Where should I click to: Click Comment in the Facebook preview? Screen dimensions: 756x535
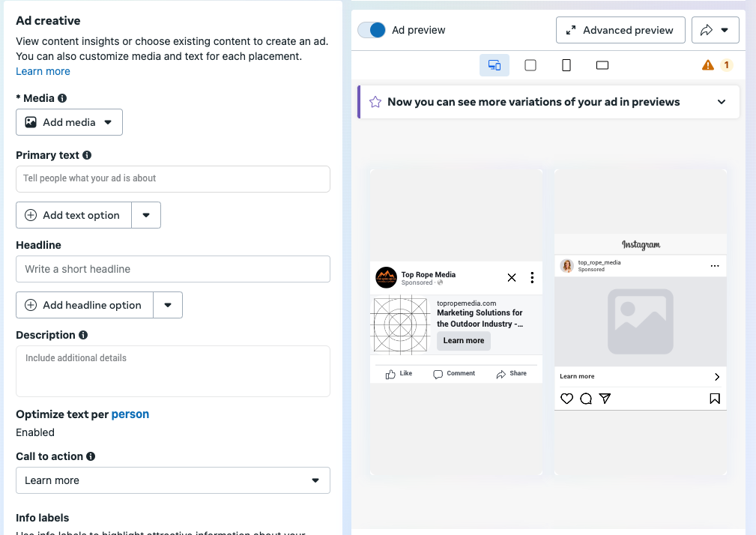click(x=454, y=374)
